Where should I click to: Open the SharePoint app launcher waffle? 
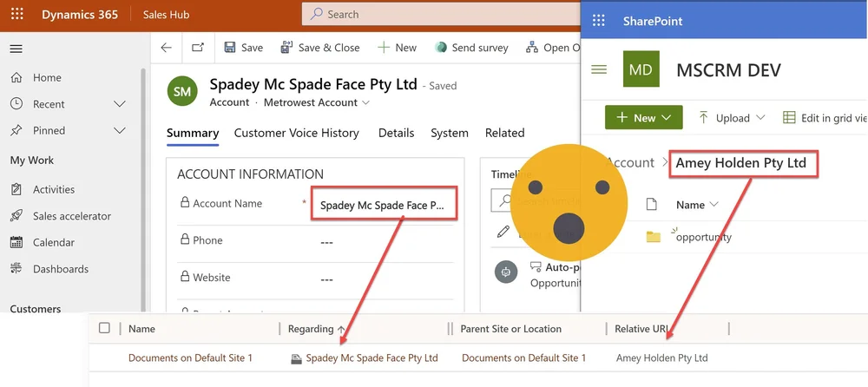point(598,21)
